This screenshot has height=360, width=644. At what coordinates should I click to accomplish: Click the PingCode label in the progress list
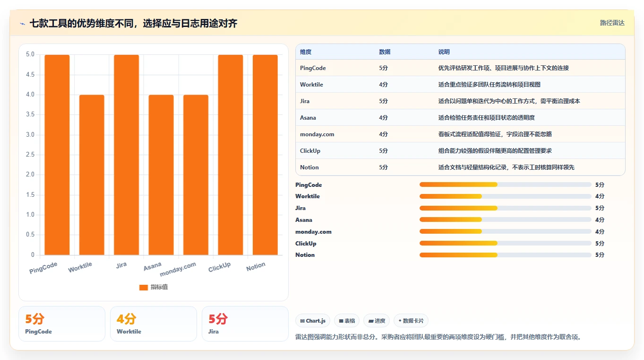pos(309,185)
